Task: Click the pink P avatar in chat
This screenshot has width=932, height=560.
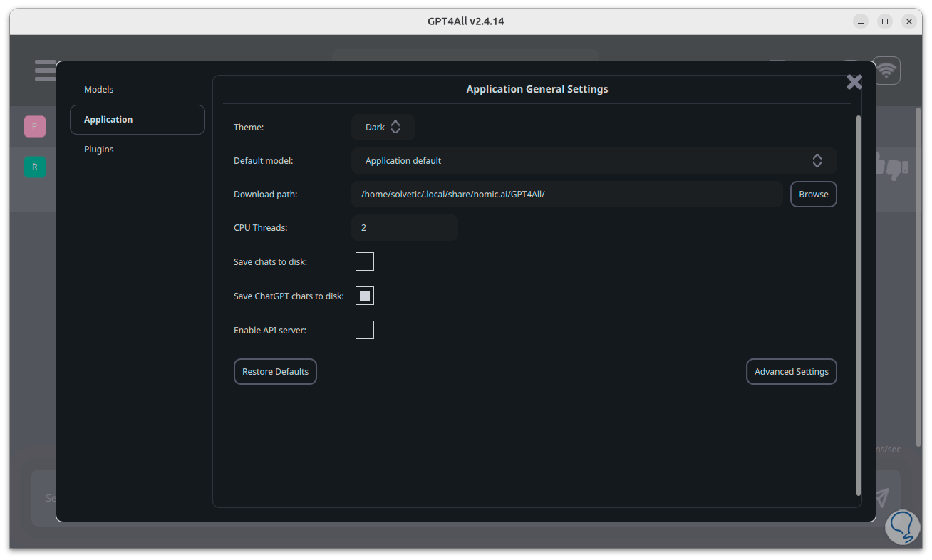Action: tap(35, 126)
